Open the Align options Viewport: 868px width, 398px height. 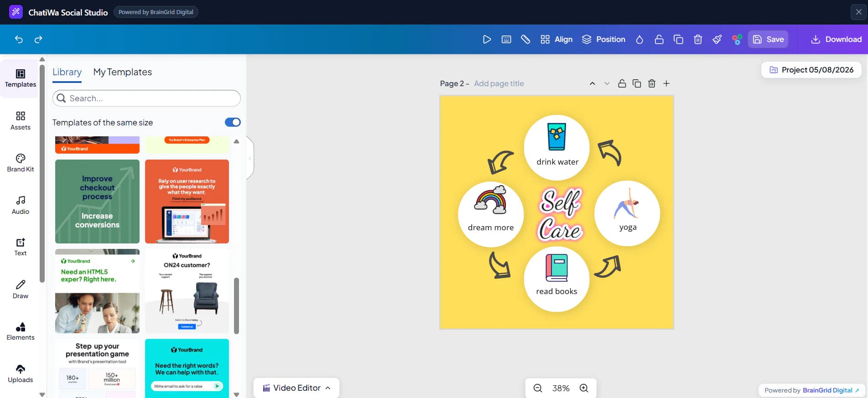556,39
